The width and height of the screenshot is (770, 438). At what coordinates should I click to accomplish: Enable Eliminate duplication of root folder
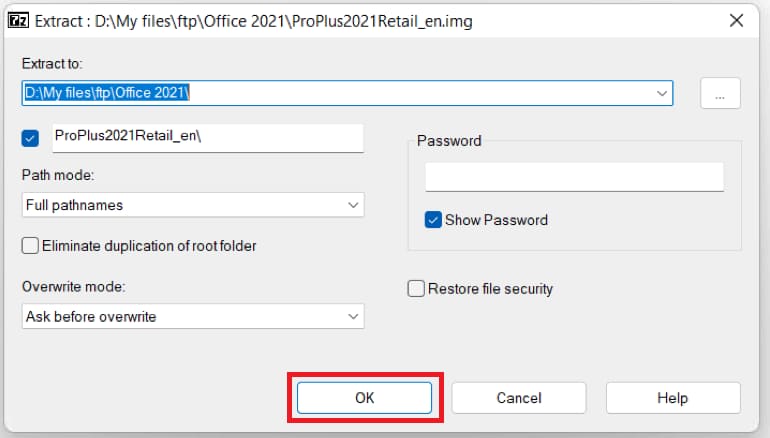pos(30,245)
